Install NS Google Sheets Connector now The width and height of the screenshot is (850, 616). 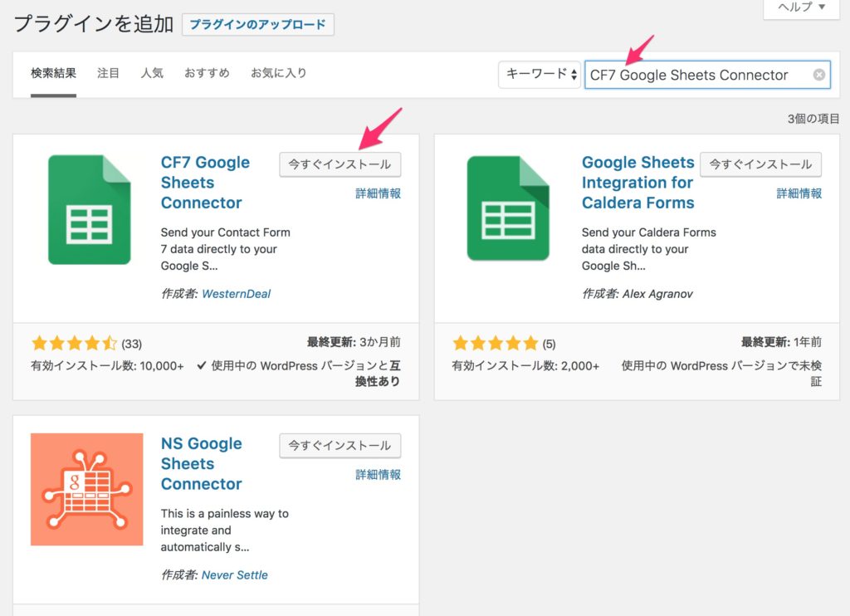(x=340, y=446)
